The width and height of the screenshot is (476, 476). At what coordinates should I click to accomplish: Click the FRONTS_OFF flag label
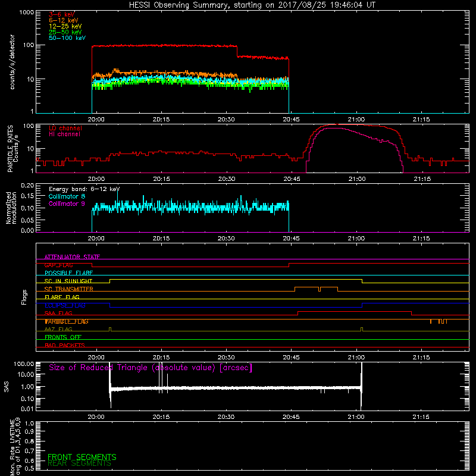click(63, 337)
